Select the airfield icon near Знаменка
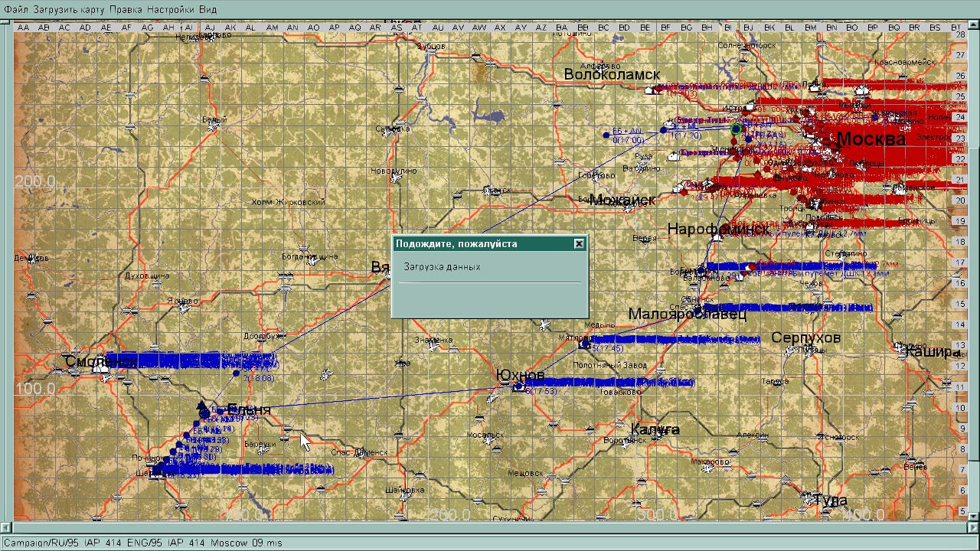This screenshot has width=980, height=551. (x=434, y=346)
